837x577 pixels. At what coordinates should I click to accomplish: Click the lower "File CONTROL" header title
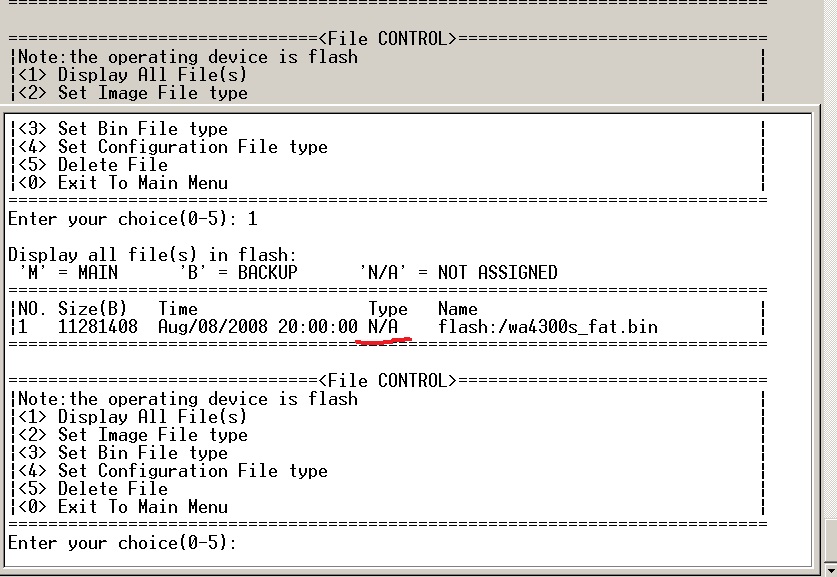(387, 381)
